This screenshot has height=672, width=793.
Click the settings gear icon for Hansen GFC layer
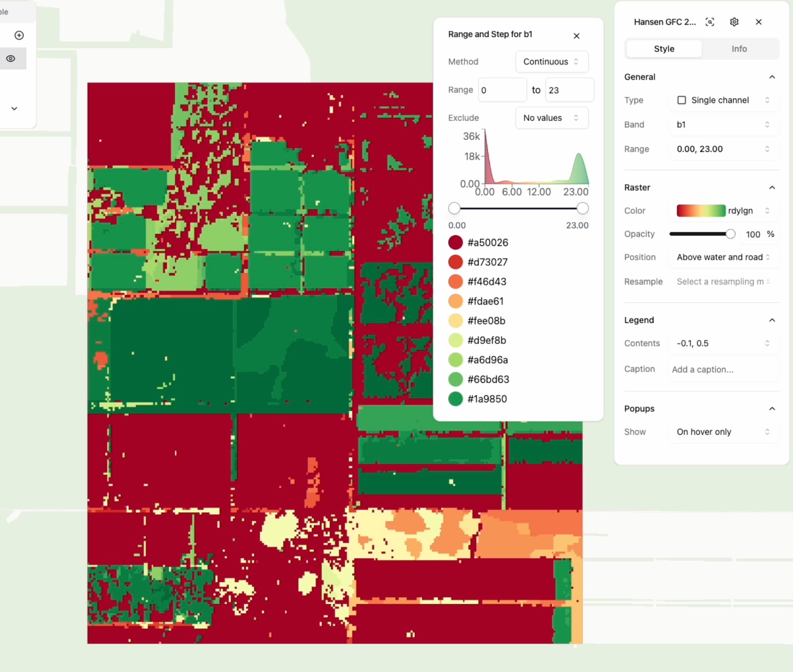pos(734,21)
